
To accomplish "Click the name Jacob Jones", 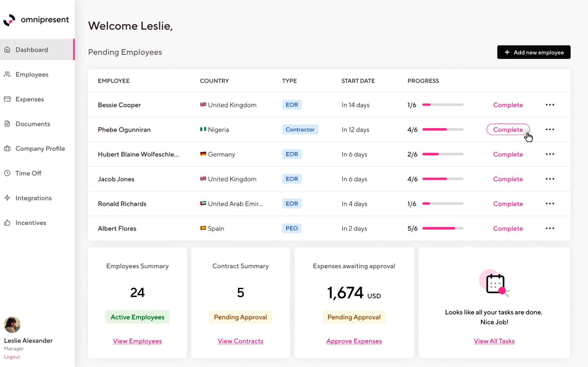I will (116, 179).
